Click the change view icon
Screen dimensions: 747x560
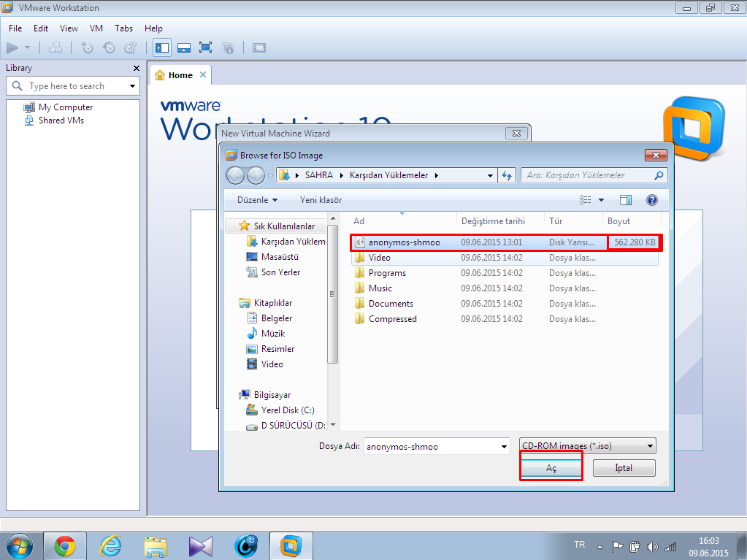[586, 200]
